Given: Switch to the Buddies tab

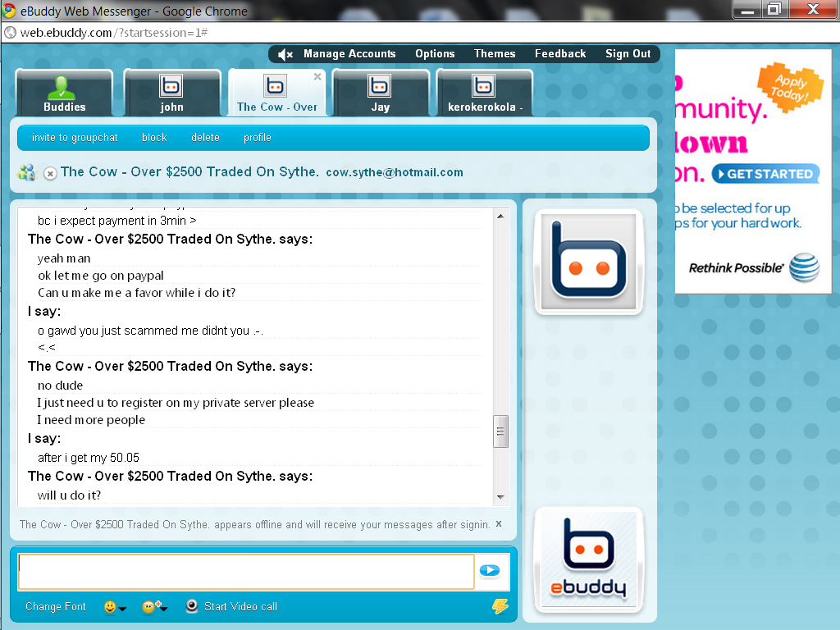Looking at the screenshot, I should click(64, 94).
